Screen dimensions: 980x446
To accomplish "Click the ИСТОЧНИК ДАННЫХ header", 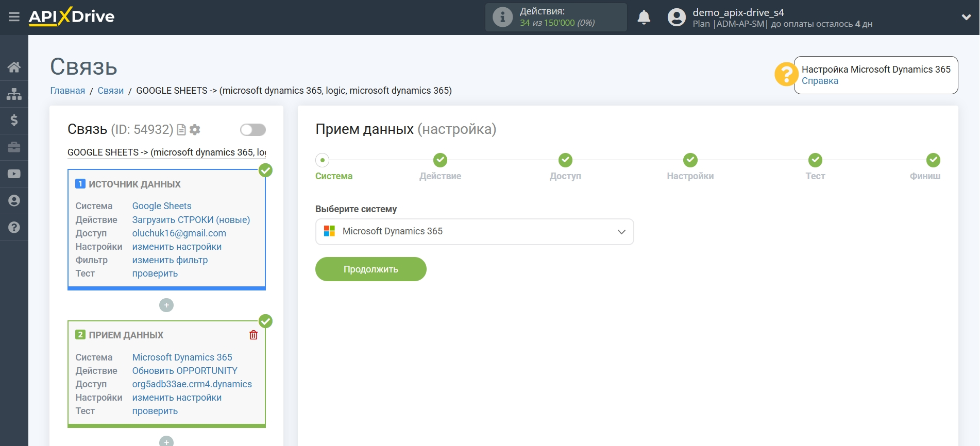I will [134, 184].
